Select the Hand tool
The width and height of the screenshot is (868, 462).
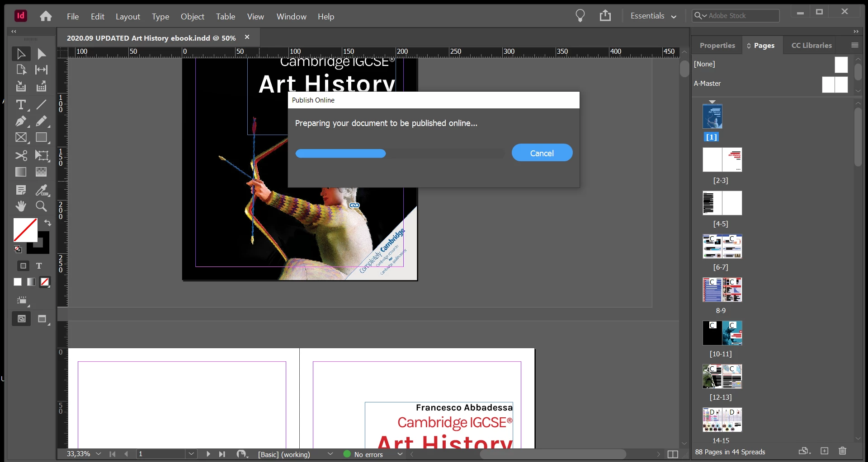pyautogui.click(x=21, y=206)
